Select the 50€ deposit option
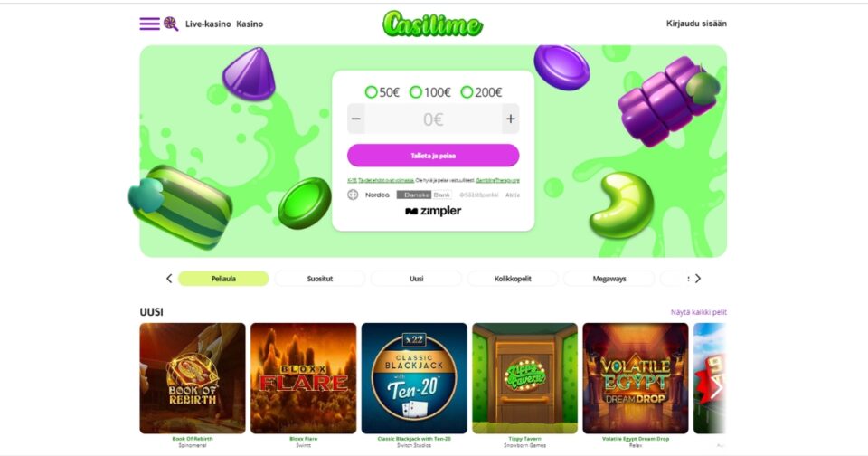Screen dimensions: 868x456 (x=382, y=92)
